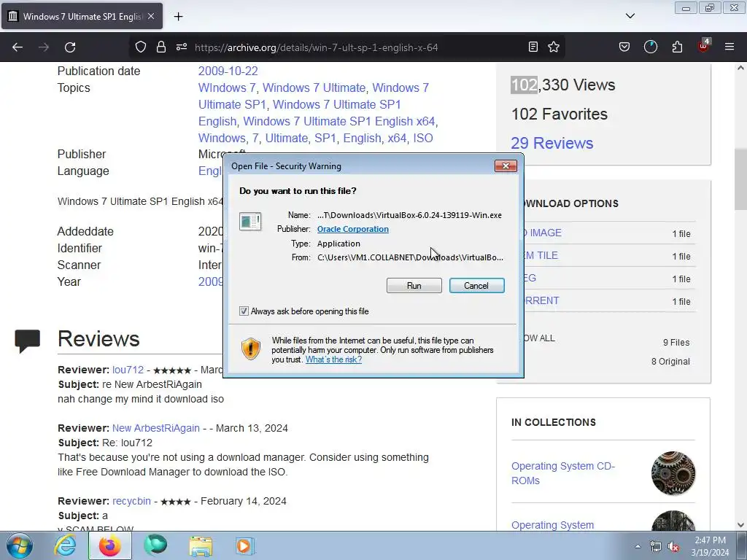The width and height of the screenshot is (747, 560).
Task: Click the network tray icon
Action: pyautogui.click(x=656, y=547)
